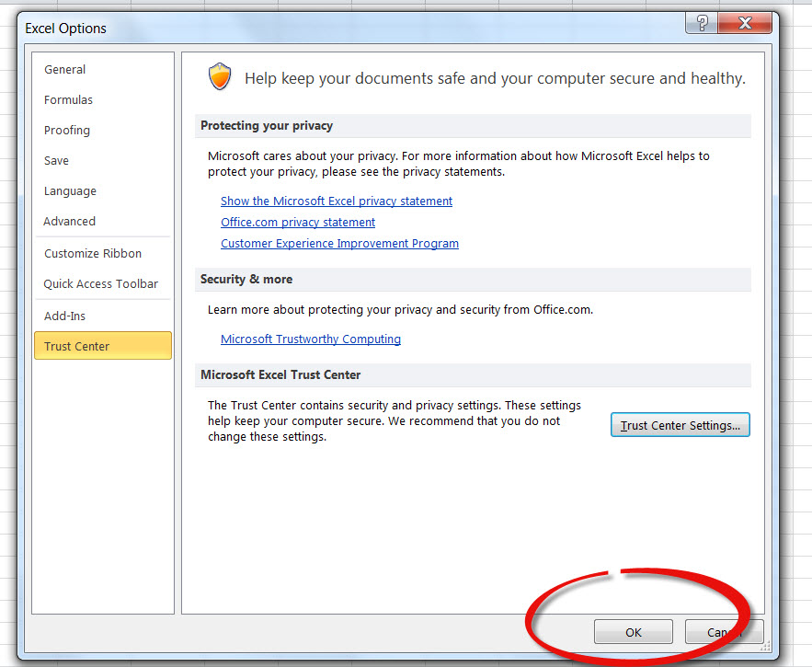
Task: Go to the Save options category
Action: coord(56,161)
